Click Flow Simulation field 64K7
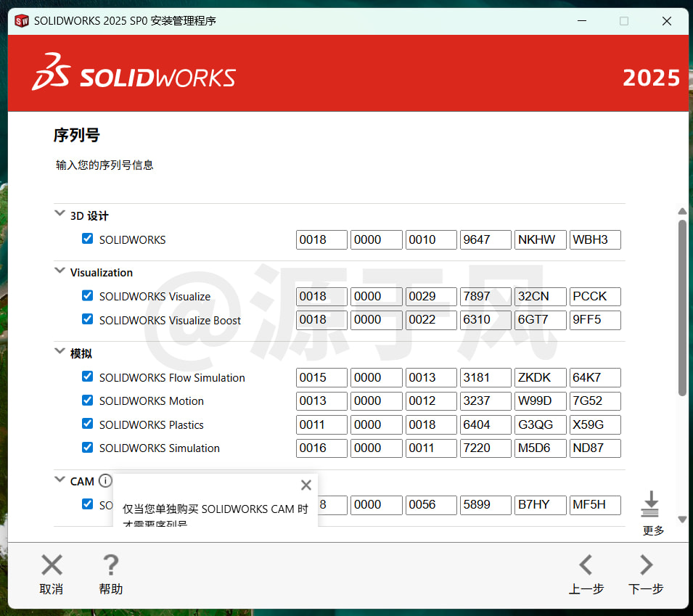 pos(595,377)
